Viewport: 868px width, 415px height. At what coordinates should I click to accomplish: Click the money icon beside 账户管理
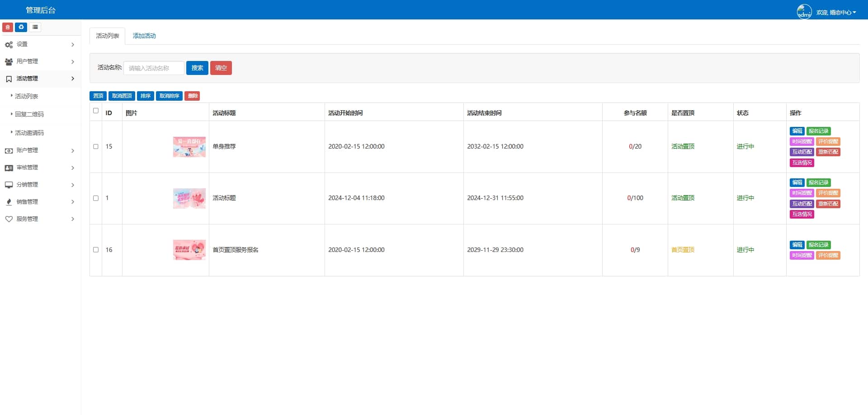pyautogui.click(x=9, y=151)
